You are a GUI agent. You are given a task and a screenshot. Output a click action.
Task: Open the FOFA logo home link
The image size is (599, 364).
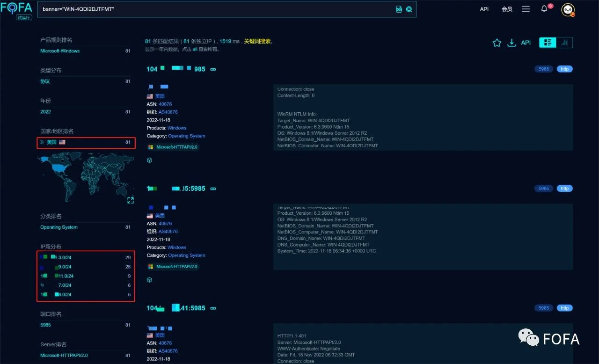16,9
